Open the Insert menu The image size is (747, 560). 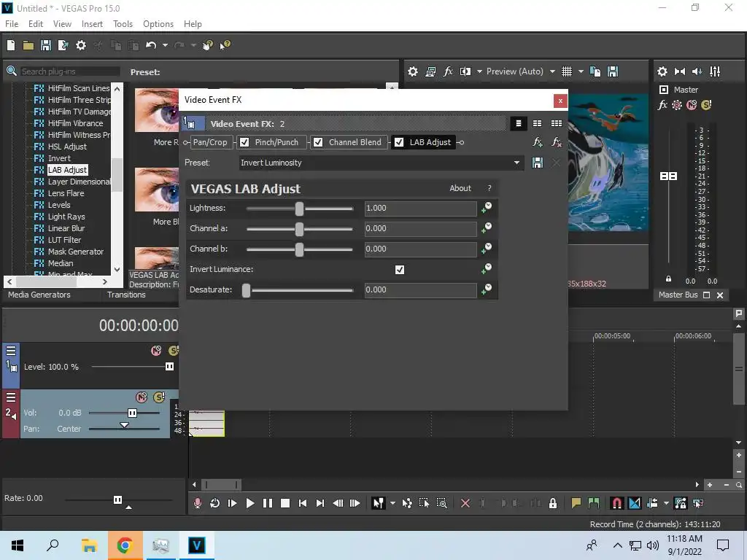(x=92, y=24)
